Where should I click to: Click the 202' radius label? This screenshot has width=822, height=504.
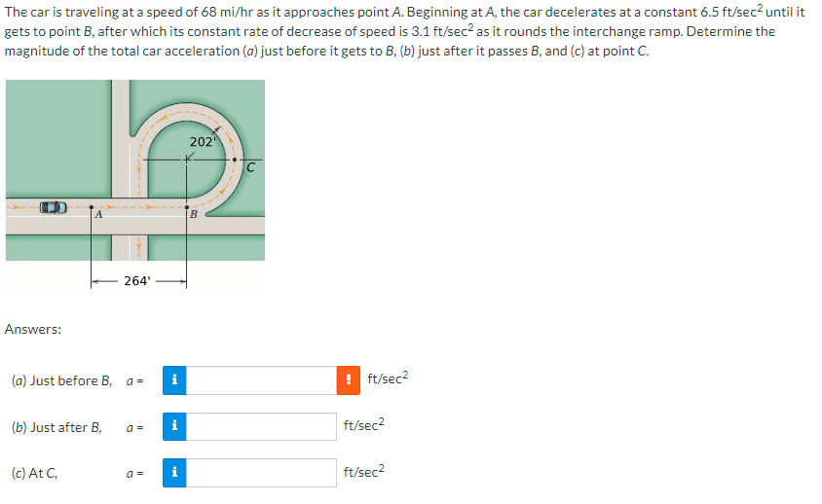click(203, 142)
